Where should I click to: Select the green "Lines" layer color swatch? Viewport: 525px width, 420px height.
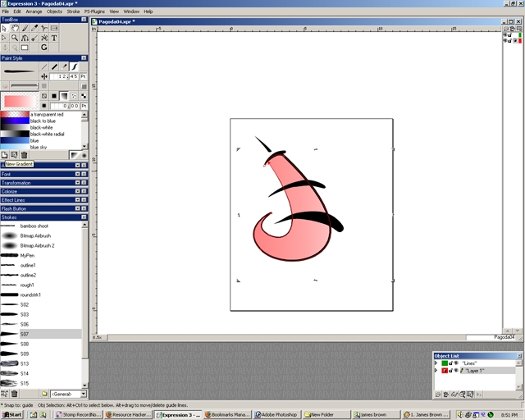click(x=445, y=363)
